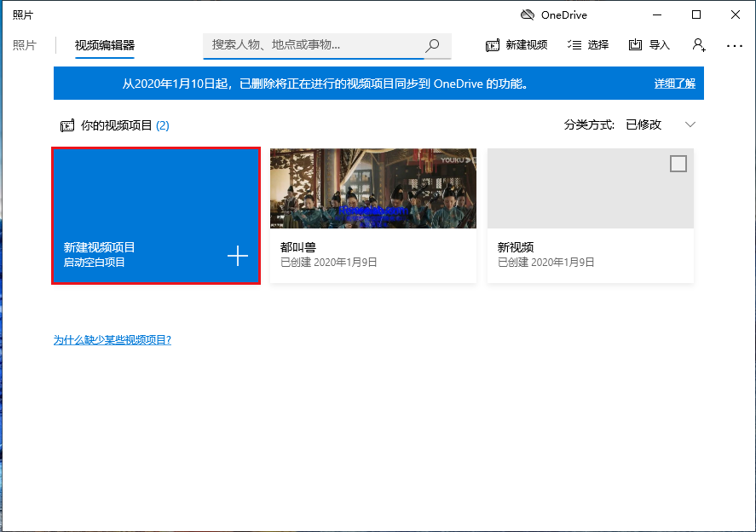Switch to the 照片 tab
Screen dimensions: 756x532
(x=25, y=45)
